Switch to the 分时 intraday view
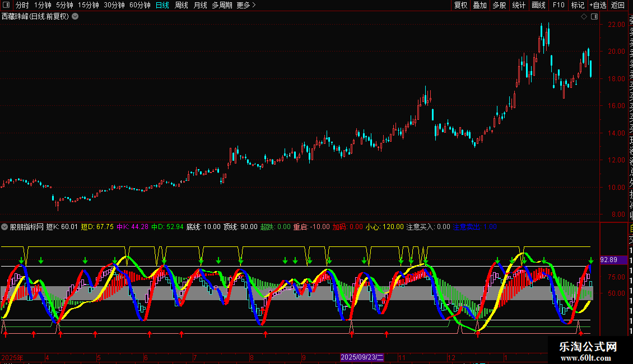The height and width of the screenshot is (364, 633). [x=22, y=6]
